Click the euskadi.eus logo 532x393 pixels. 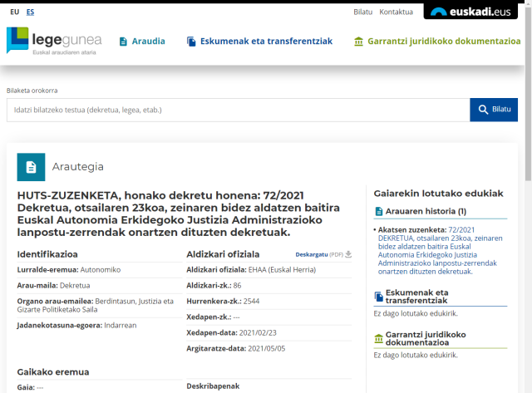point(470,12)
